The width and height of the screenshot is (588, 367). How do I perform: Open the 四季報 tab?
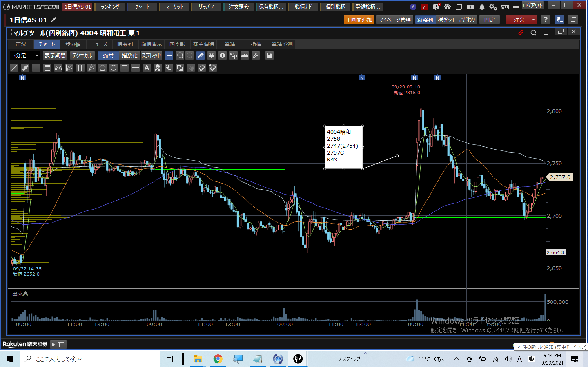coord(177,44)
